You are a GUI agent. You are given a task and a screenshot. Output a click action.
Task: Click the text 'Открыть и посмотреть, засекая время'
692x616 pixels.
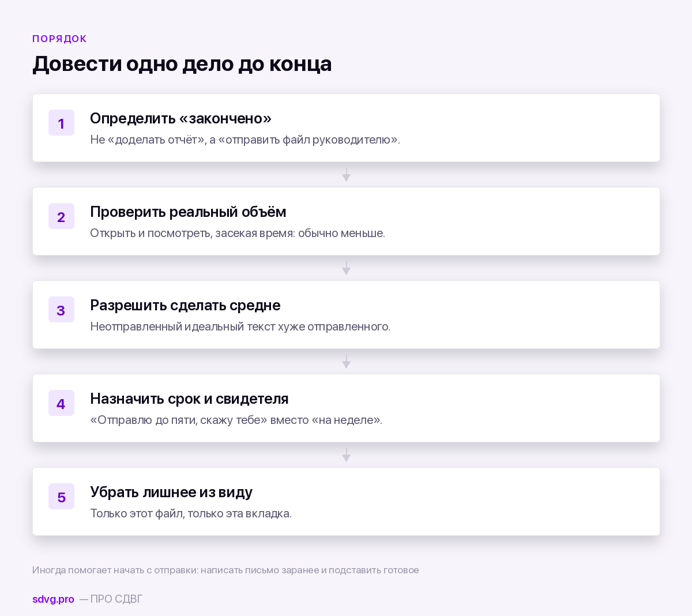pyautogui.click(x=192, y=233)
